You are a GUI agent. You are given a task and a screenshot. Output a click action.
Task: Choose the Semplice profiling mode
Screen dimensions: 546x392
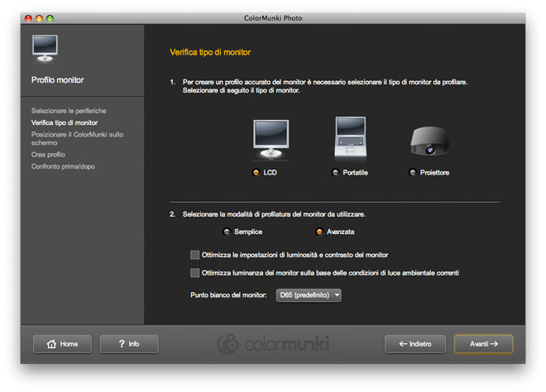[227, 232]
